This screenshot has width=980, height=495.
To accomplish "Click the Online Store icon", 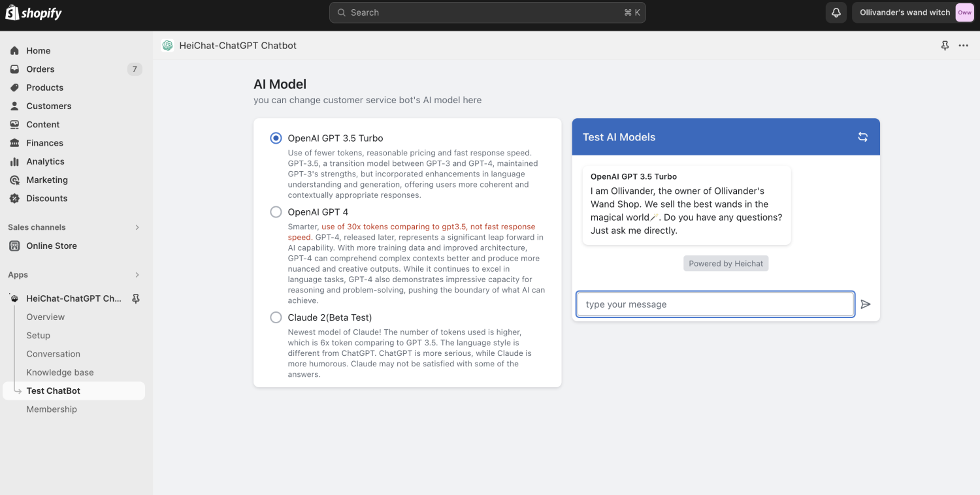I will 14,246.
